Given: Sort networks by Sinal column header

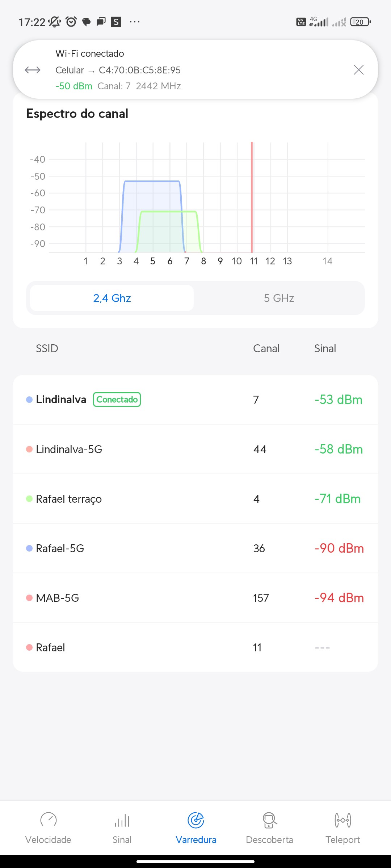Looking at the screenshot, I should pyautogui.click(x=325, y=349).
